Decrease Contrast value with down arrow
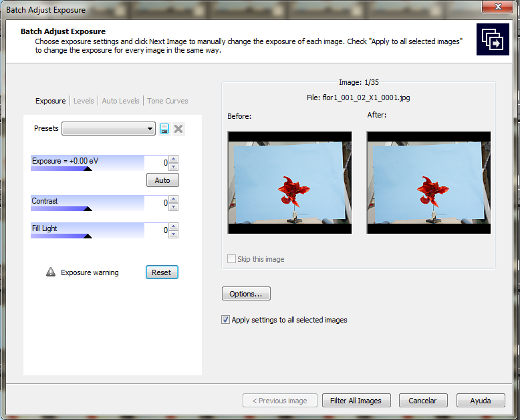 174,206
